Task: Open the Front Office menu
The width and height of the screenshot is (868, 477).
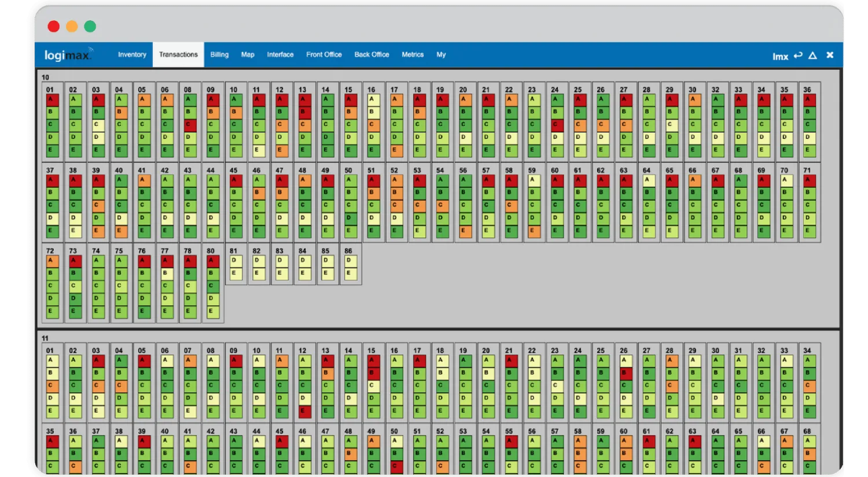Action: point(324,54)
